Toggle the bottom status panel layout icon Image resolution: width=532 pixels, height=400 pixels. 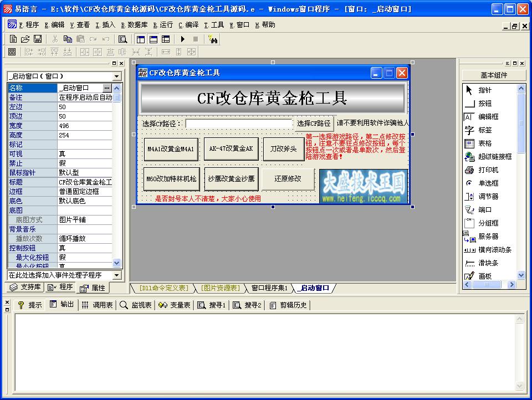pos(154,39)
